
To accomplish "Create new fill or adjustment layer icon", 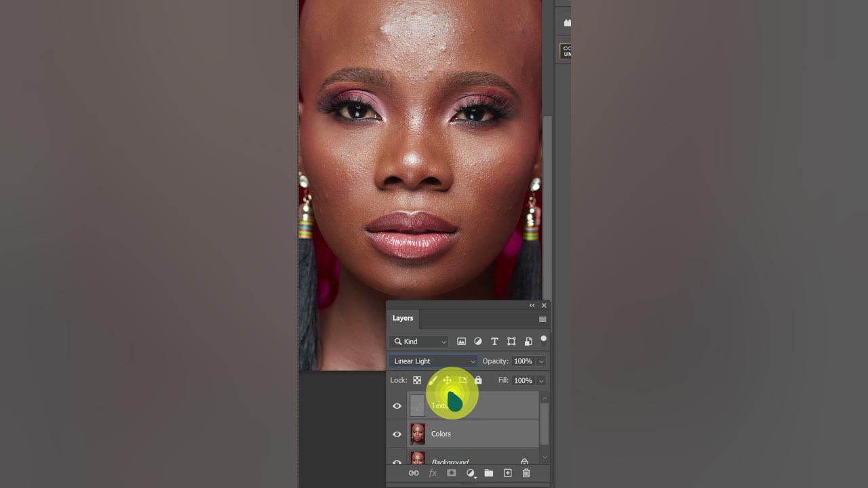I will click(470, 473).
